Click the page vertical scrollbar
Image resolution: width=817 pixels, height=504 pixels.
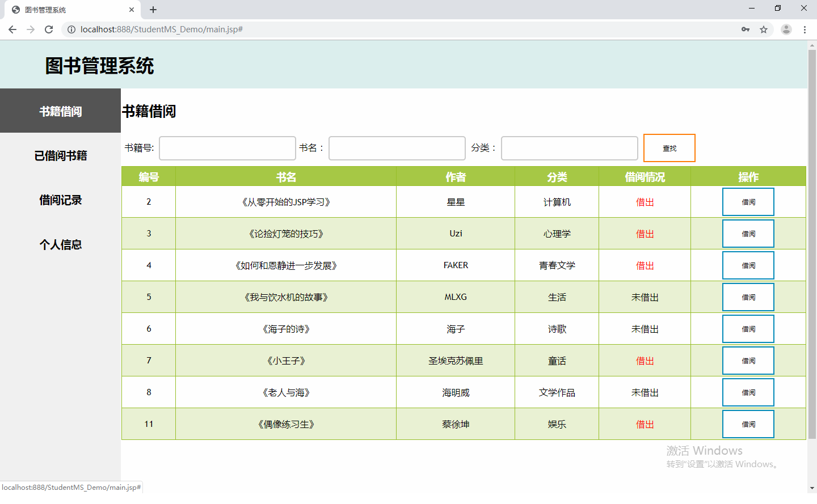[812, 244]
